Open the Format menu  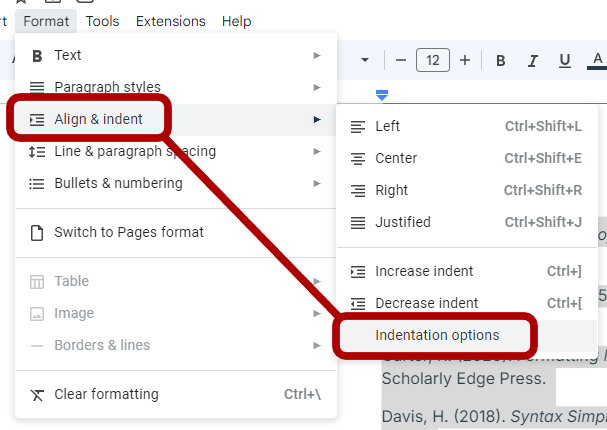(46, 21)
